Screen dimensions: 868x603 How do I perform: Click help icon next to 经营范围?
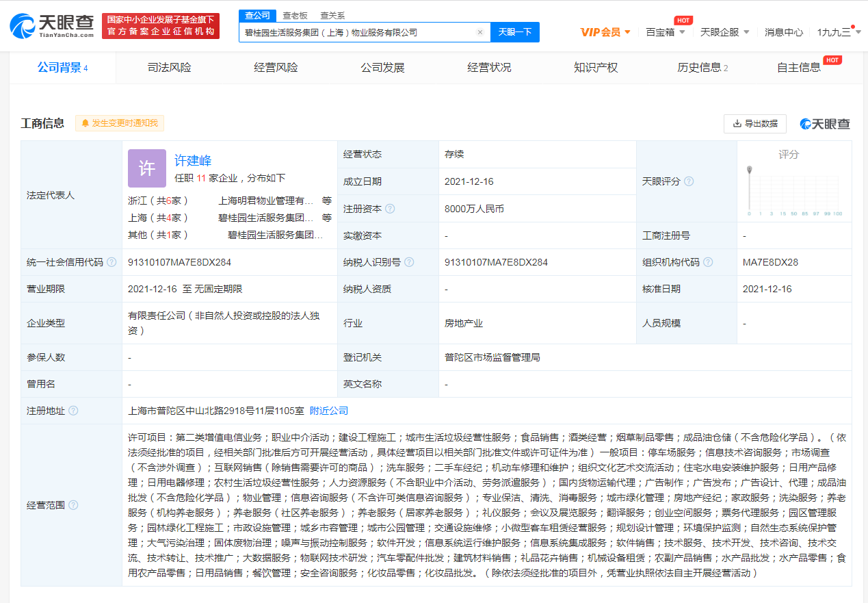[x=73, y=505]
